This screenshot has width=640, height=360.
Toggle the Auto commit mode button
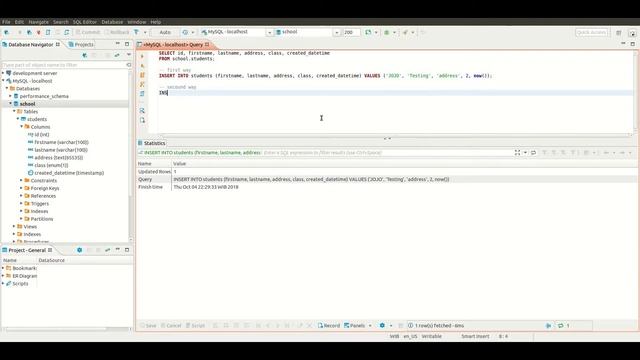(165, 32)
